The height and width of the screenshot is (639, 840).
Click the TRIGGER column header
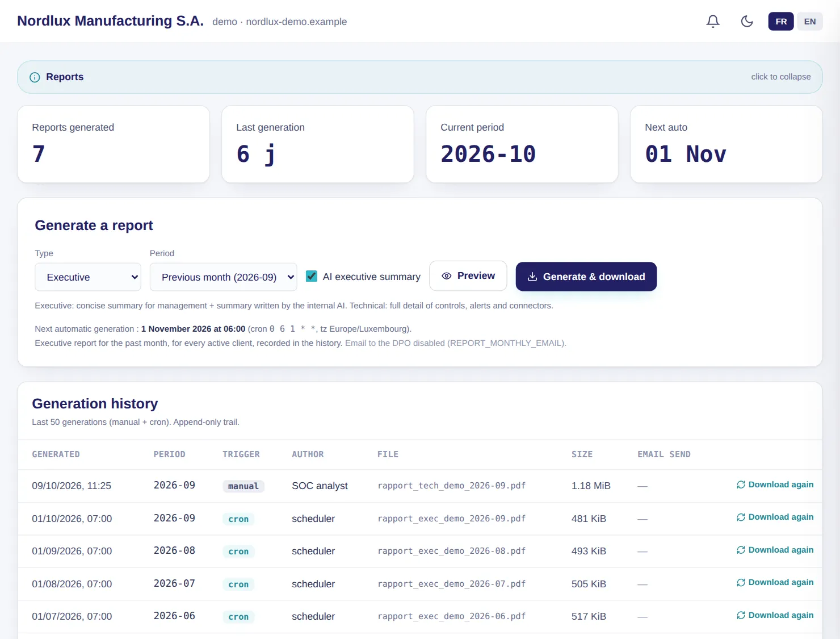241,454
